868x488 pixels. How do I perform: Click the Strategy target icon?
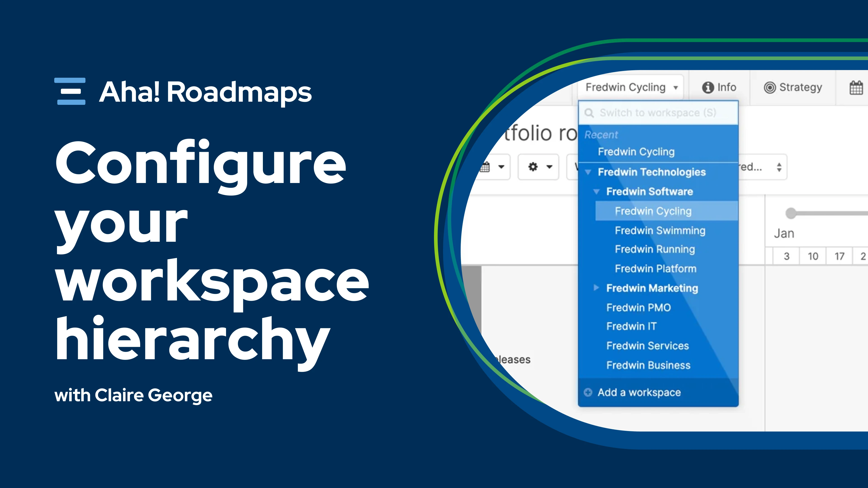pos(770,88)
